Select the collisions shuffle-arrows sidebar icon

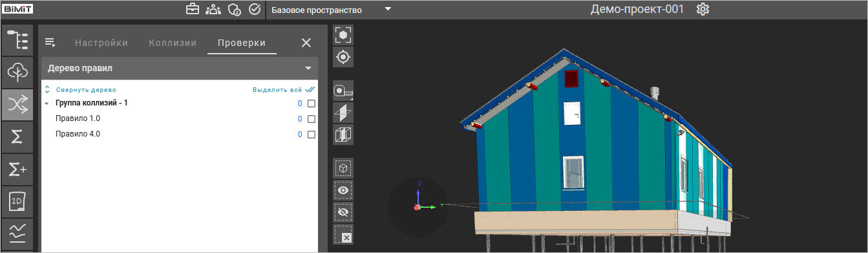click(x=17, y=104)
